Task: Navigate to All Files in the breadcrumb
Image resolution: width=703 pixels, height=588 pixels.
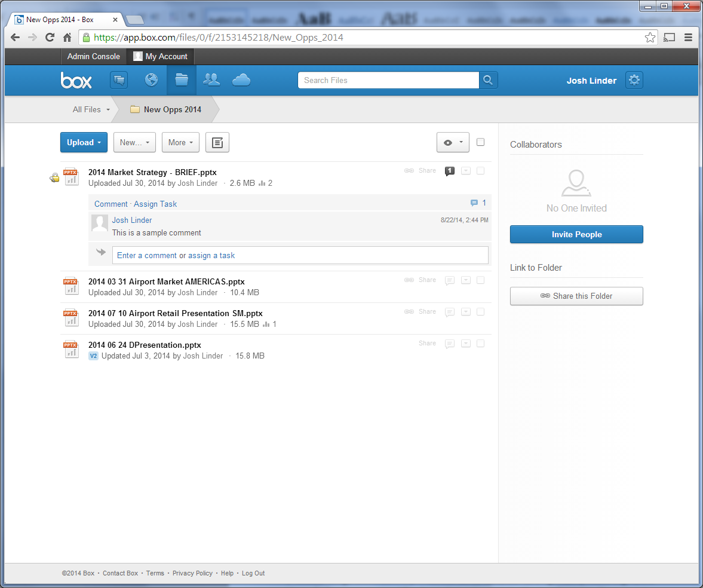Action: click(86, 109)
